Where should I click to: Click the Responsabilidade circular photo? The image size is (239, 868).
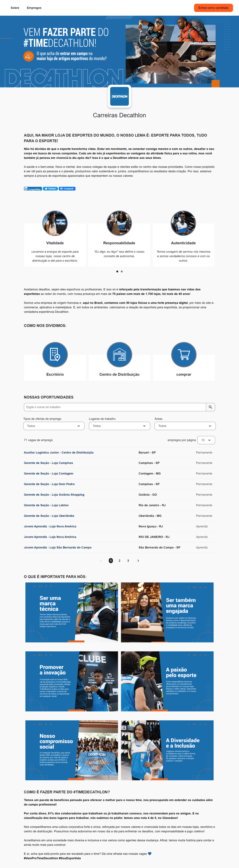tap(119, 223)
